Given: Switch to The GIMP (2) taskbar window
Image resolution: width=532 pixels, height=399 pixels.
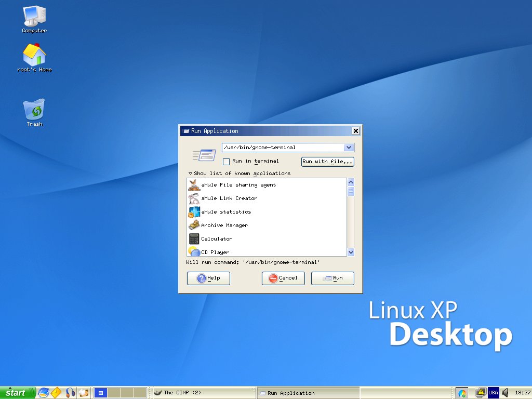Looking at the screenshot, I should (204, 393).
